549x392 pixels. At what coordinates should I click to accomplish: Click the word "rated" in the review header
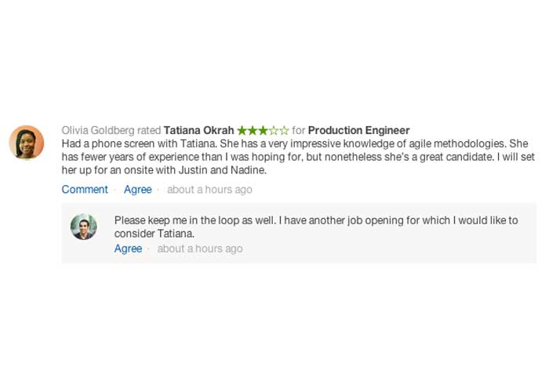[149, 131]
